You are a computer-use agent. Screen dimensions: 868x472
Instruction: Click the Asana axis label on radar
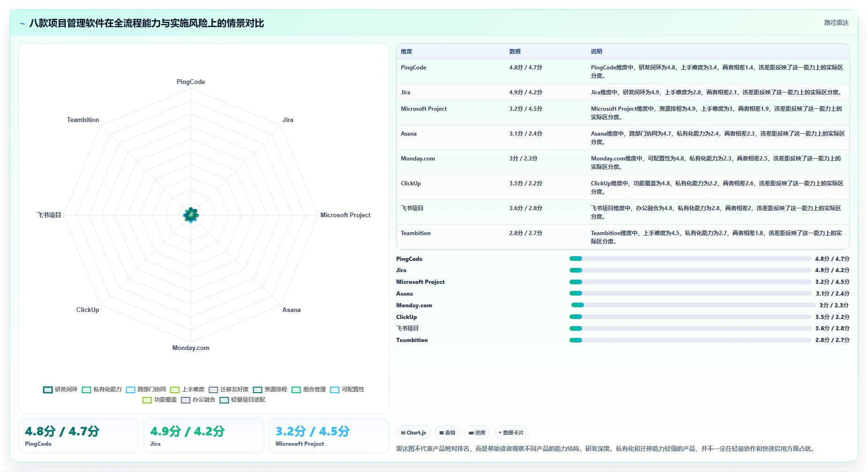point(292,310)
